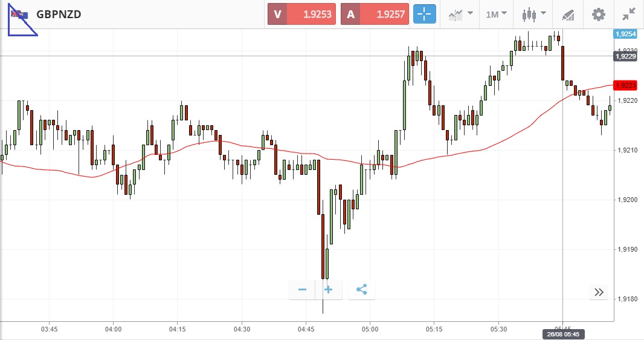This screenshot has width=644, height=340.
Task: Click the collapse chart arrows icon
Action: (x=629, y=14)
